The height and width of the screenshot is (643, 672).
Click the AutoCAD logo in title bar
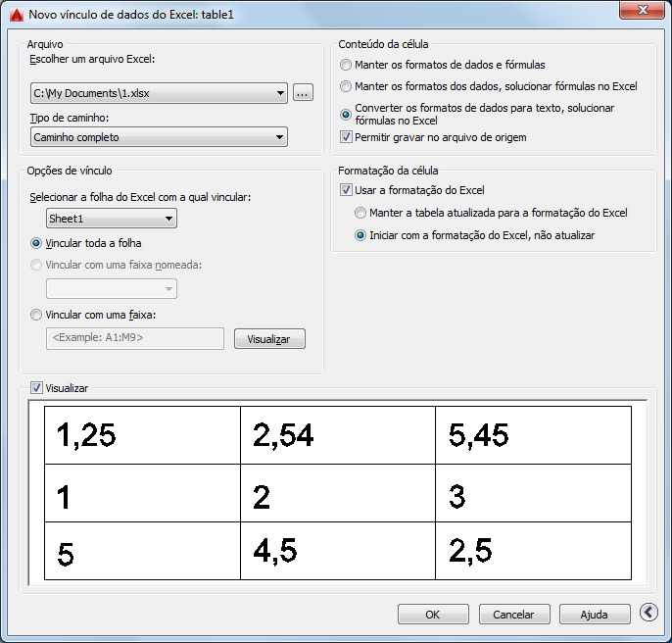[17, 15]
